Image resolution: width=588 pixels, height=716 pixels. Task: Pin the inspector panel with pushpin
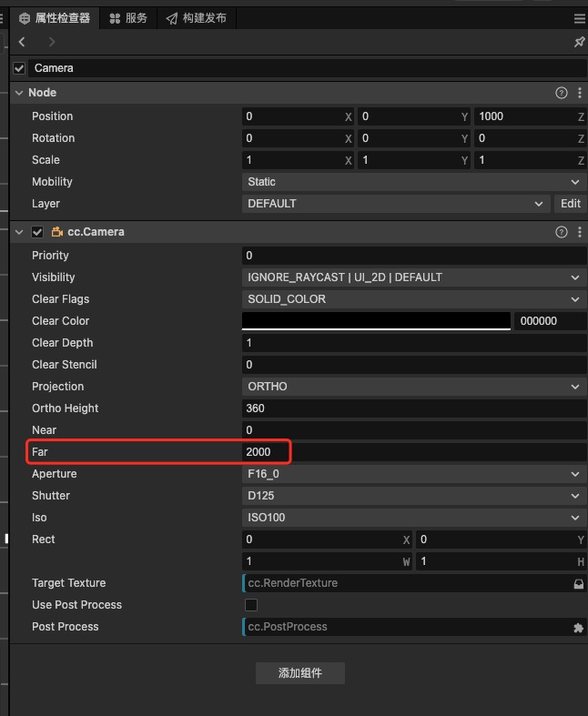click(x=579, y=42)
